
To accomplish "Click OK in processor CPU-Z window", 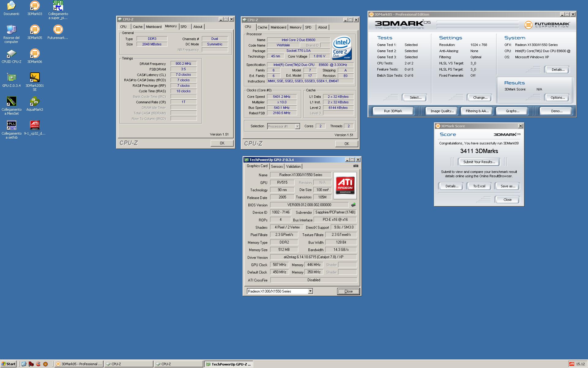I will point(347,144).
